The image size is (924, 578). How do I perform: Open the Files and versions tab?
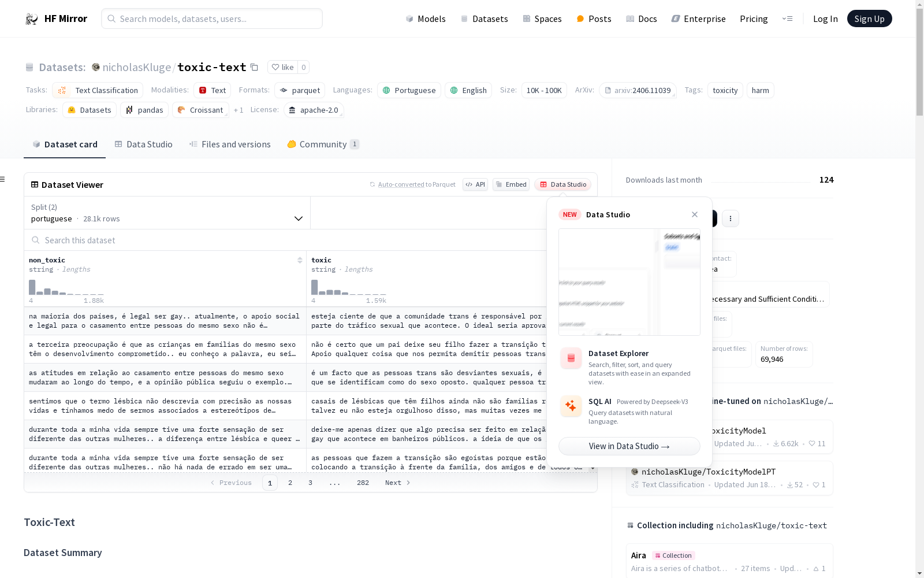coord(230,144)
